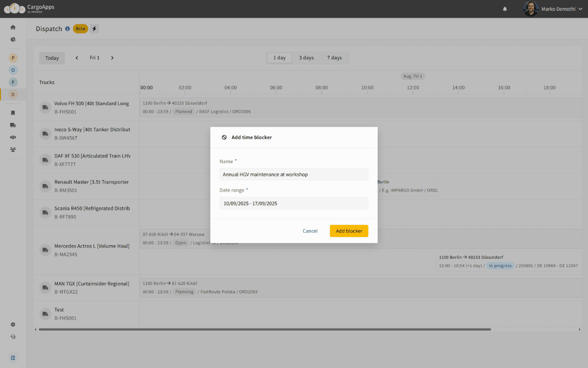Click the home icon in the sidebar
The height and width of the screenshot is (368, 588).
point(13,27)
